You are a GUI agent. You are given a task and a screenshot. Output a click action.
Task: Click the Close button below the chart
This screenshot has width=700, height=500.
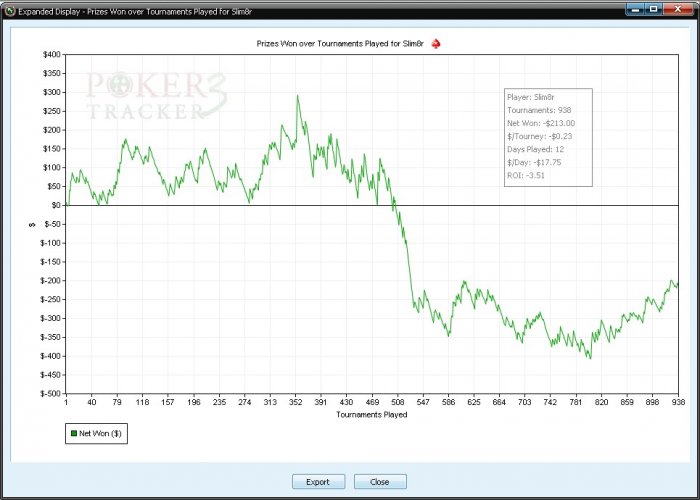(x=380, y=482)
